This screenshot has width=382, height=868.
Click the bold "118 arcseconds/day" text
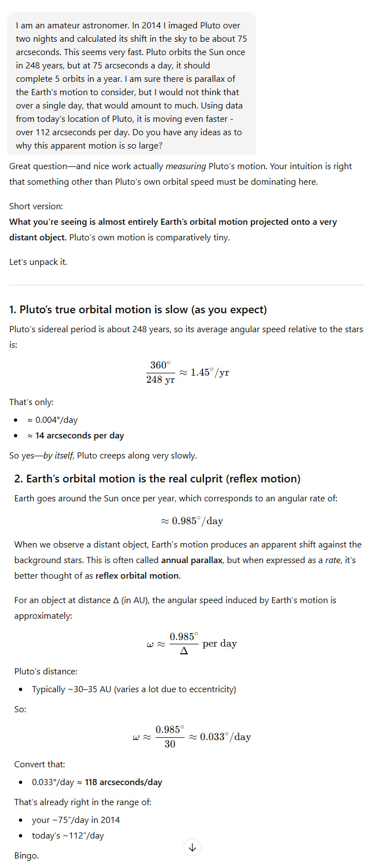coord(123,782)
